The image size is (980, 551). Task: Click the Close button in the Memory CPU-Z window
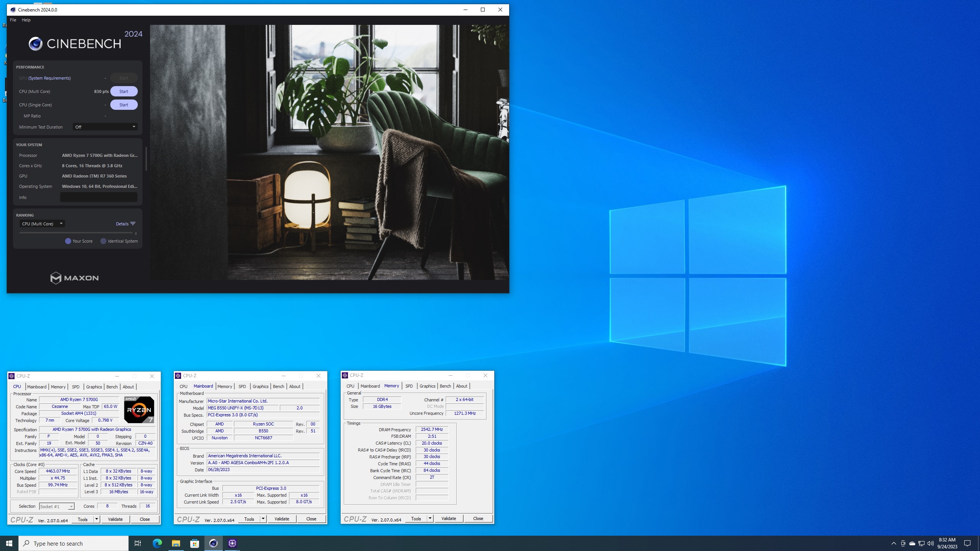click(478, 518)
